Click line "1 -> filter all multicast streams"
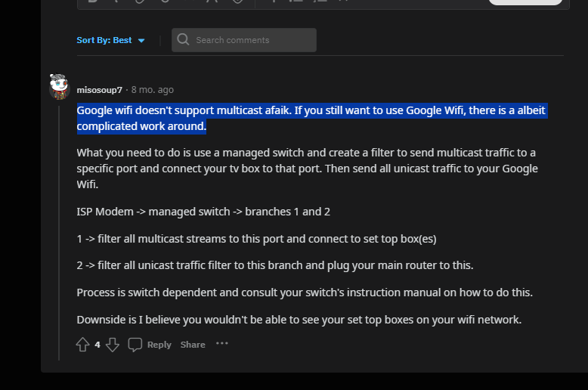588x390 pixels. pyautogui.click(x=256, y=239)
